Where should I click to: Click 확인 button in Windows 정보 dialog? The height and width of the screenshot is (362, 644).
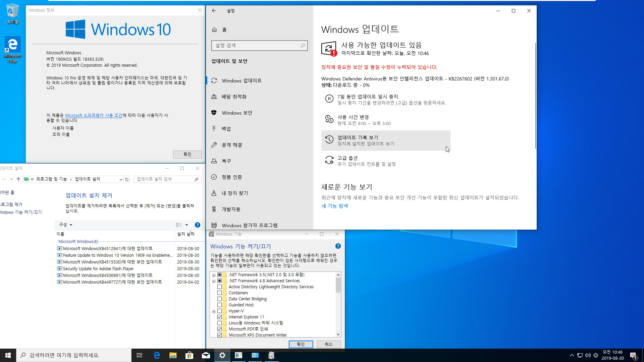(x=187, y=154)
